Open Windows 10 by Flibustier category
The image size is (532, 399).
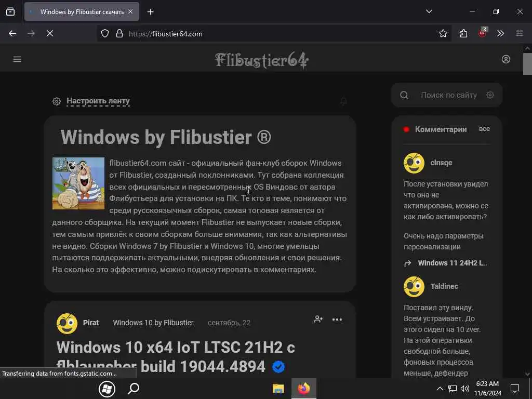pyautogui.click(x=153, y=323)
